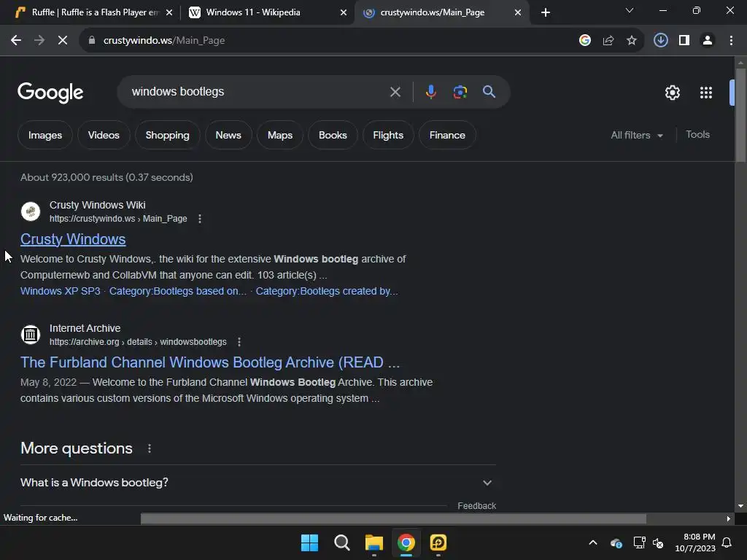Open the More questions options menu
The image size is (747, 560).
pos(149,448)
